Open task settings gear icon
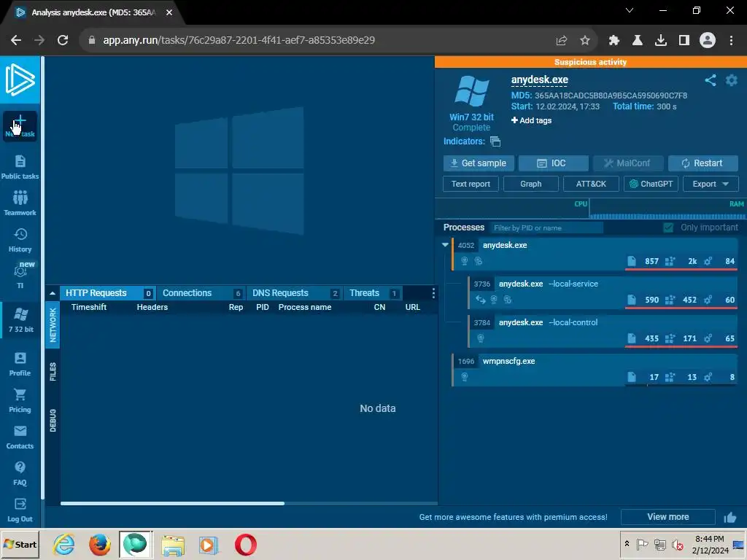 [731, 80]
